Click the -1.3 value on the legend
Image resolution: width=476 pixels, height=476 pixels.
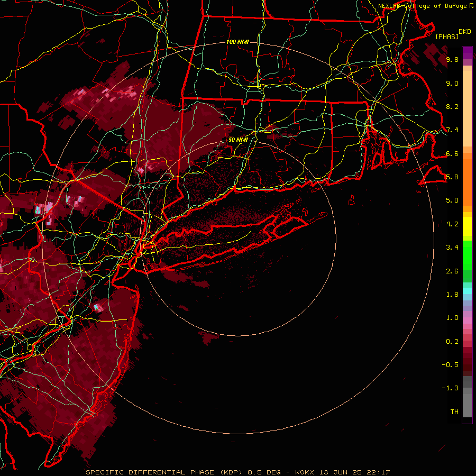click(450, 388)
